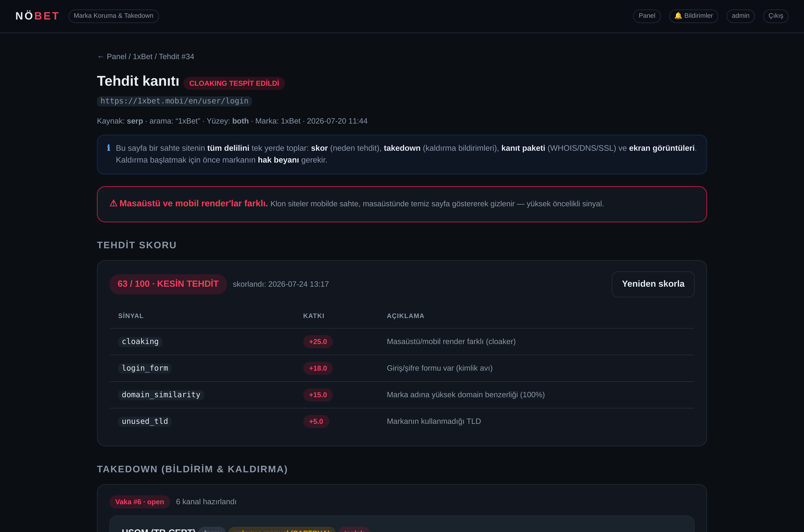Click description 'Masaüstü/mobil render farklı (cloaker)'
Viewport: 804px width, 532px height.
451,342
